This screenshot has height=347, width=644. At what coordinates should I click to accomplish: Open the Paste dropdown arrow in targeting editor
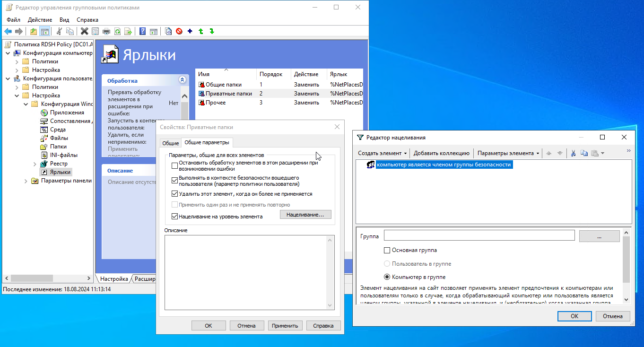602,153
